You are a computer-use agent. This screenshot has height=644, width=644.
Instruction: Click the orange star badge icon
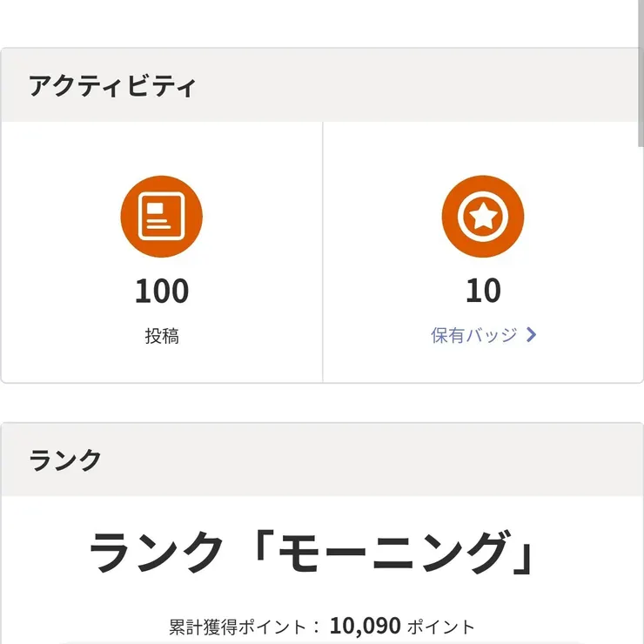tap(483, 216)
